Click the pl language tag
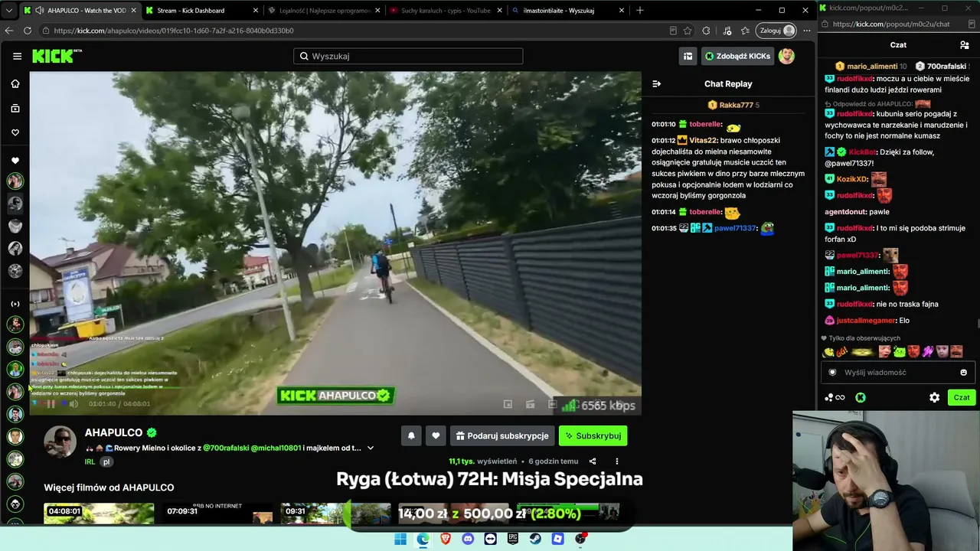The height and width of the screenshot is (551, 980). [x=106, y=462]
